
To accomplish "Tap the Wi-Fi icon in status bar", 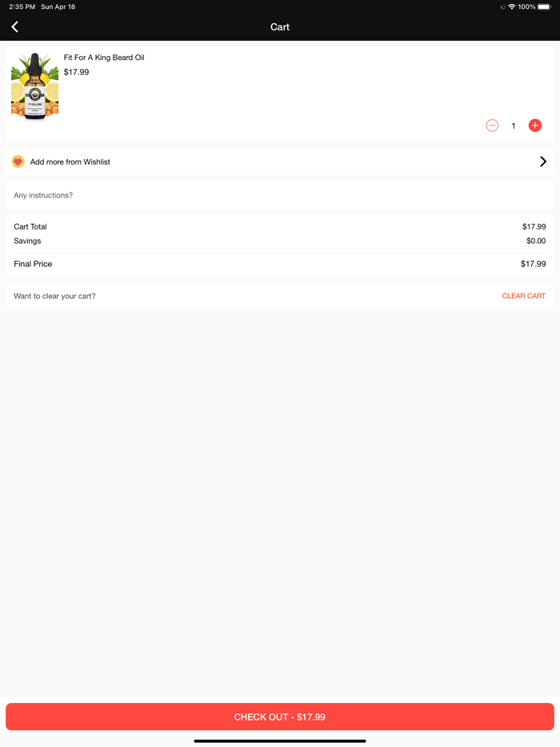I will (511, 6).
